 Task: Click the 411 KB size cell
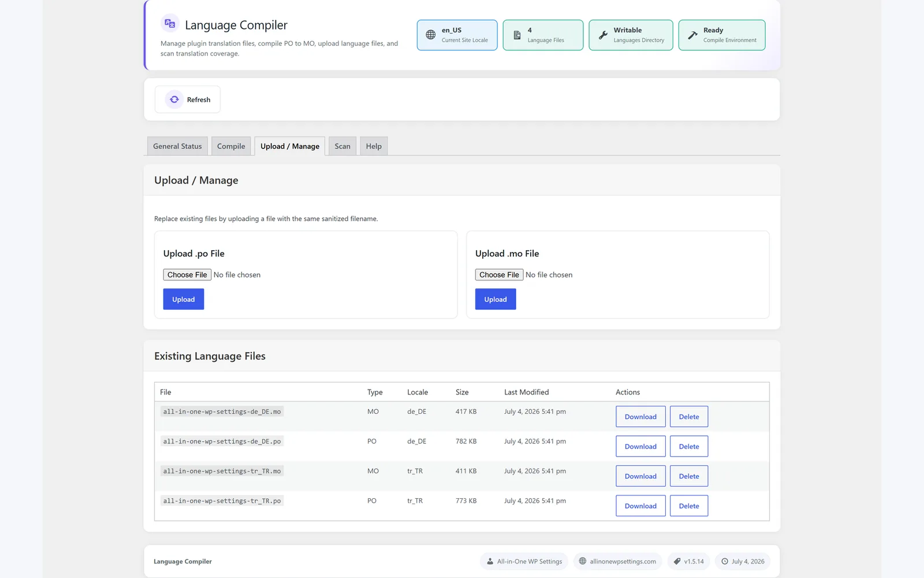point(466,471)
